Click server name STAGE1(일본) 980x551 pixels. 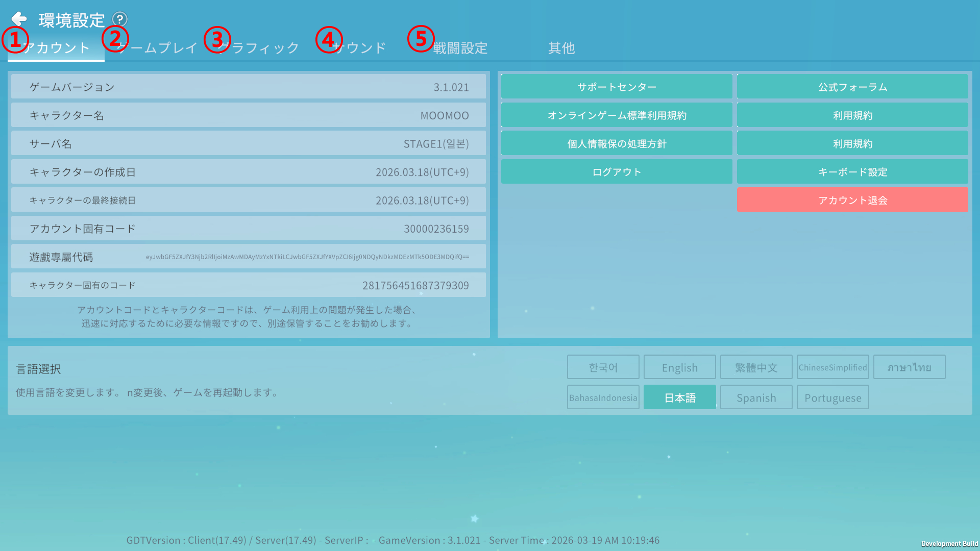[436, 144]
